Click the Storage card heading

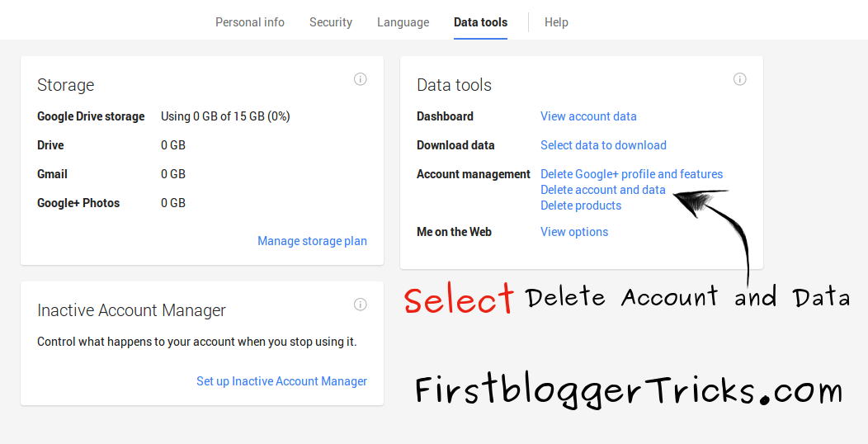66,85
